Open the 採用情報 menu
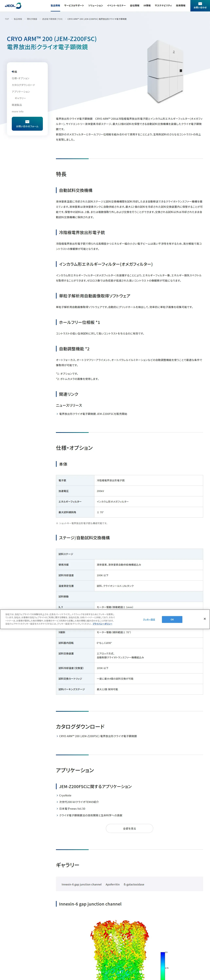Viewport: 210px width, 980px height. coord(181,6)
